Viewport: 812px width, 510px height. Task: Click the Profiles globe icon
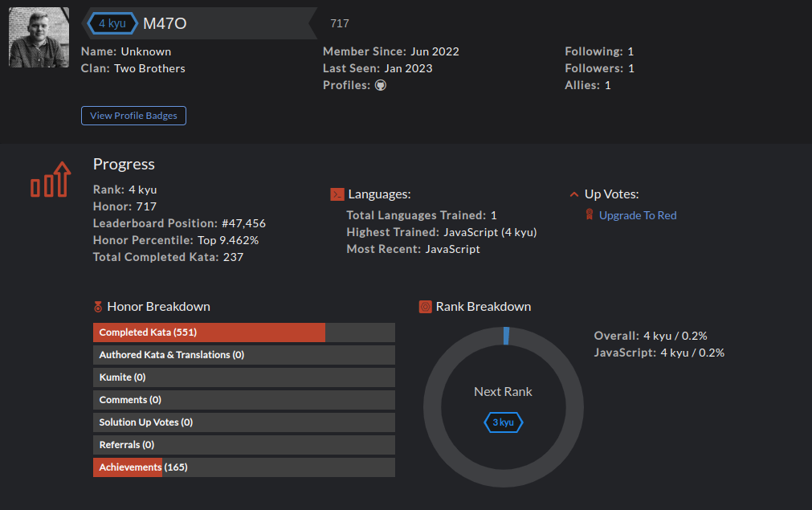(x=380, y=84)
